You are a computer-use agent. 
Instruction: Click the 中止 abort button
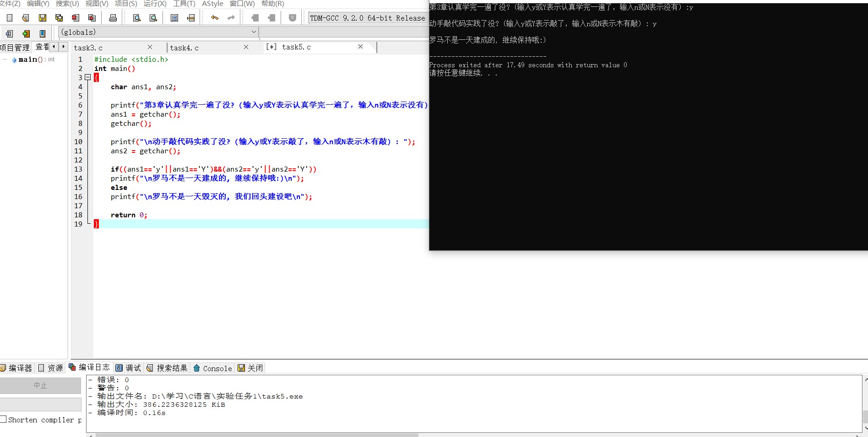point(40,386)
